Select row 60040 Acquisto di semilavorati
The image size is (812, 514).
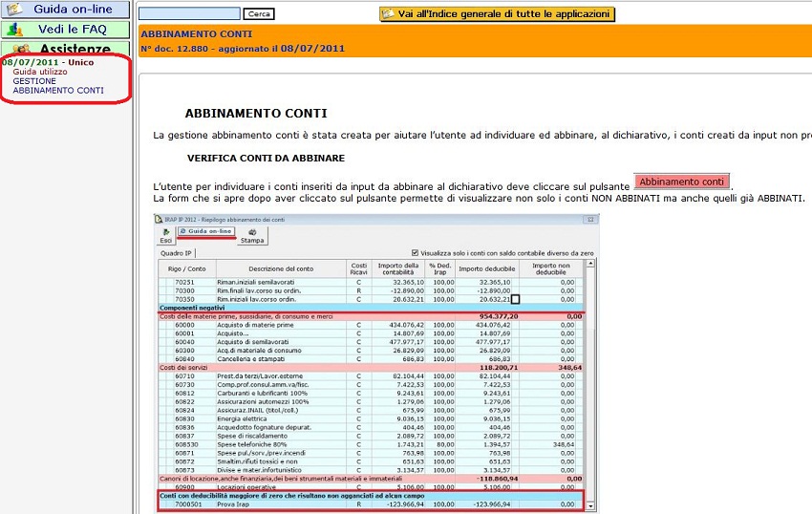pos(371,342)
